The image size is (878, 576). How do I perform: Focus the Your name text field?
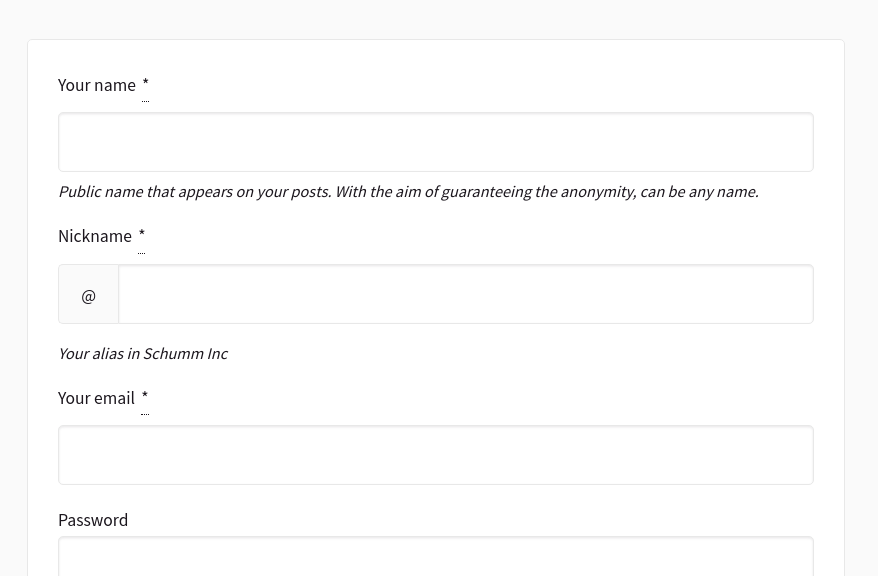tap(436, 142)
